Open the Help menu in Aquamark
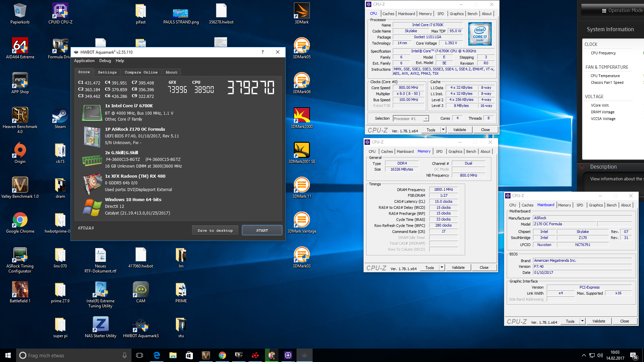644x362 pixels. pyautogui.click(x=120, y=61)
